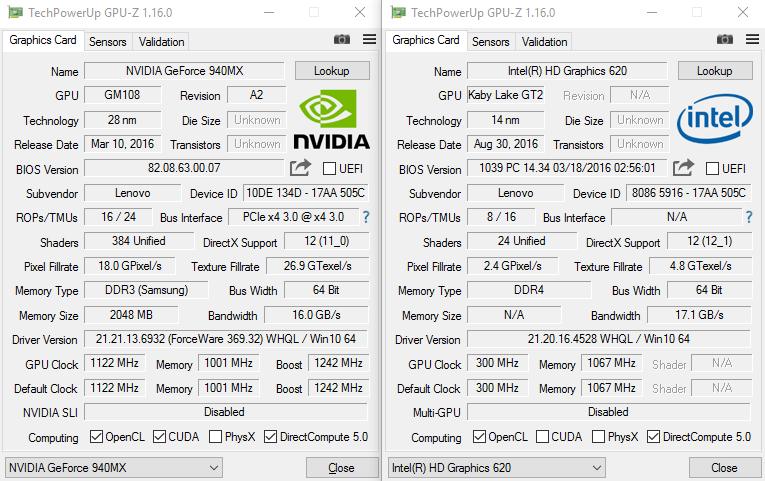
Task: Switch to Validation tab in NVIDIA window
Action: pos(161,42)
